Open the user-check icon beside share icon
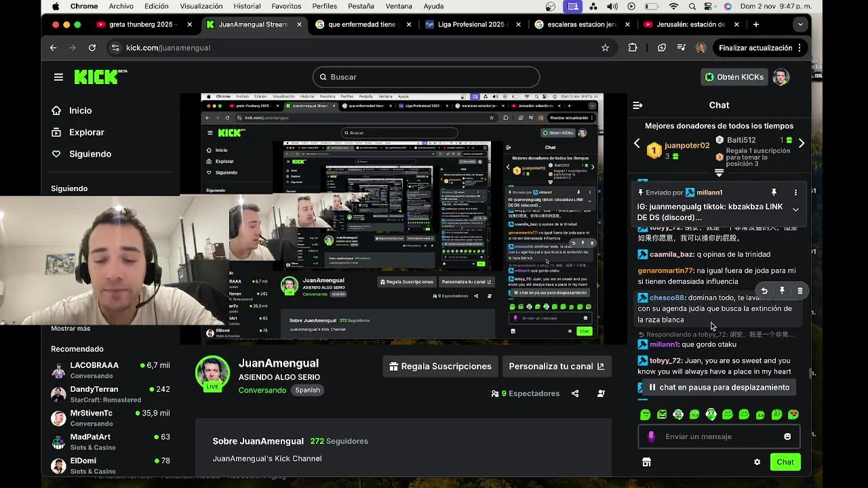The width and height of the screenshot is (868, 488). 601,393
